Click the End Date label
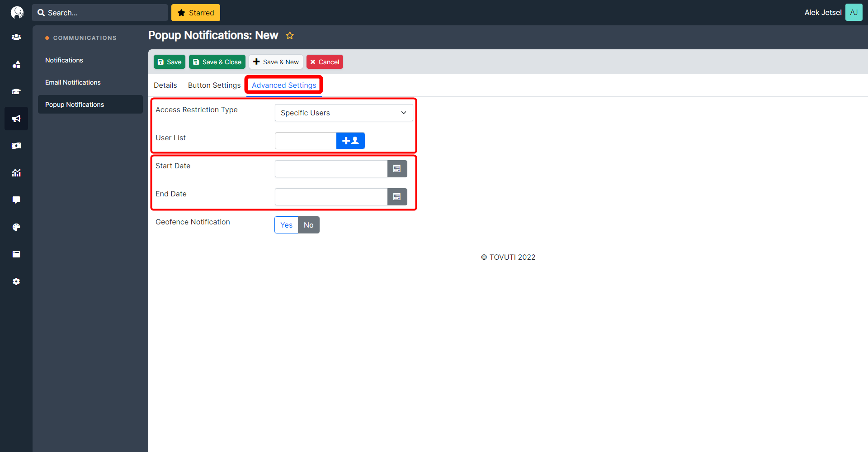 [x=171, y=194]
